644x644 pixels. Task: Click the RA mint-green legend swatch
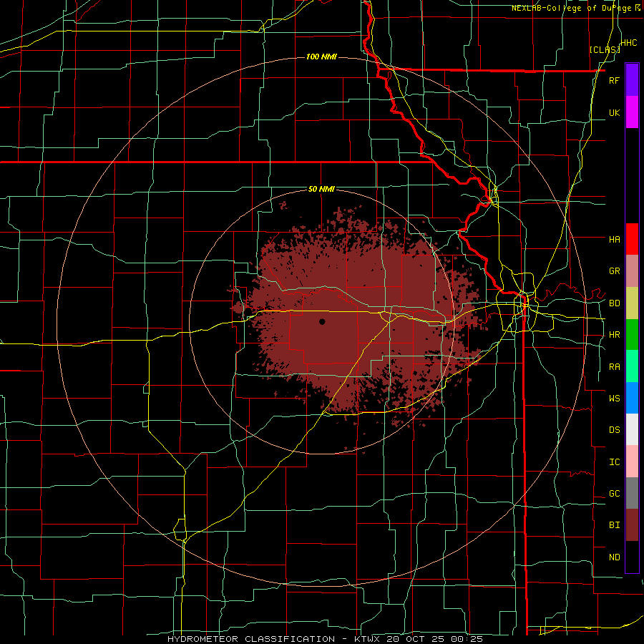(632, 366)
